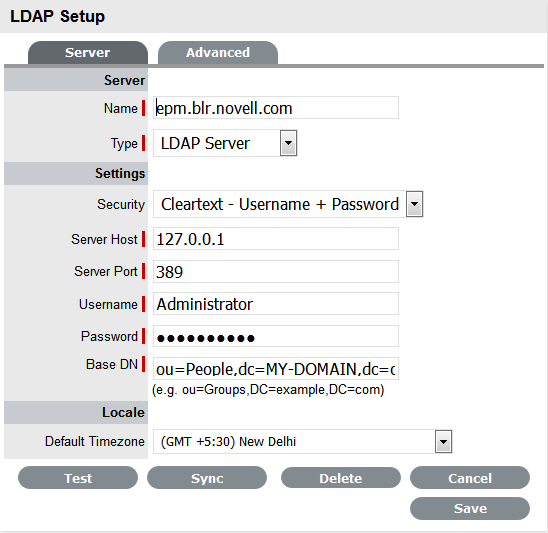This screenshot has width=548, height=533.
Task: Click the Username label
Action: pos(108,304)
